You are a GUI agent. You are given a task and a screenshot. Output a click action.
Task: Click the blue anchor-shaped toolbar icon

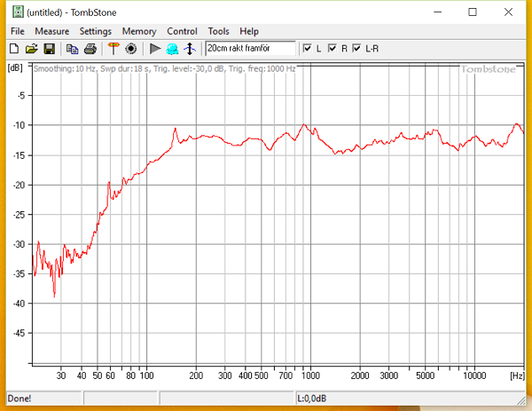pos(189,48)
